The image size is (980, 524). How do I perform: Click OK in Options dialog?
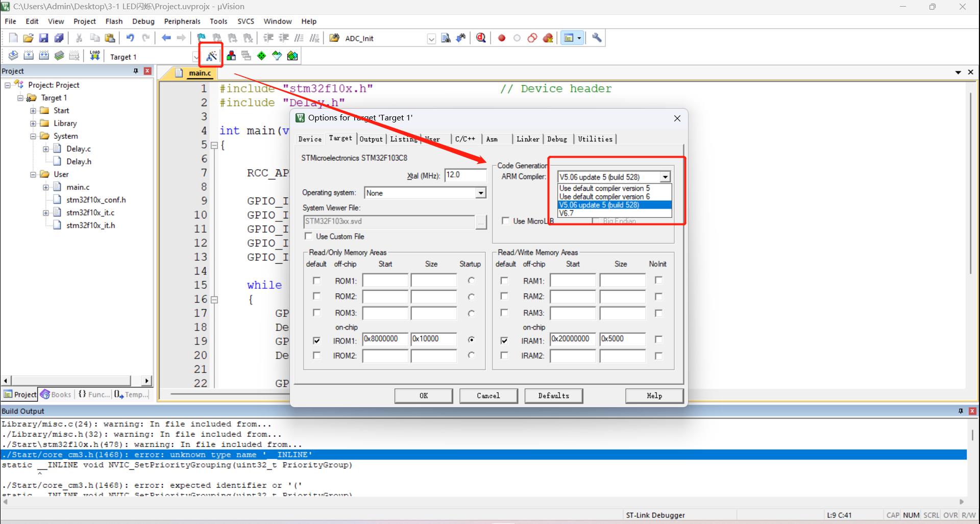[x=424, y=395]
